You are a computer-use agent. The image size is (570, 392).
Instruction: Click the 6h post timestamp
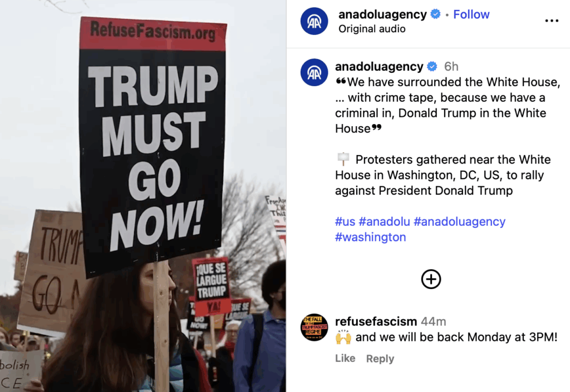pos(451,66)
